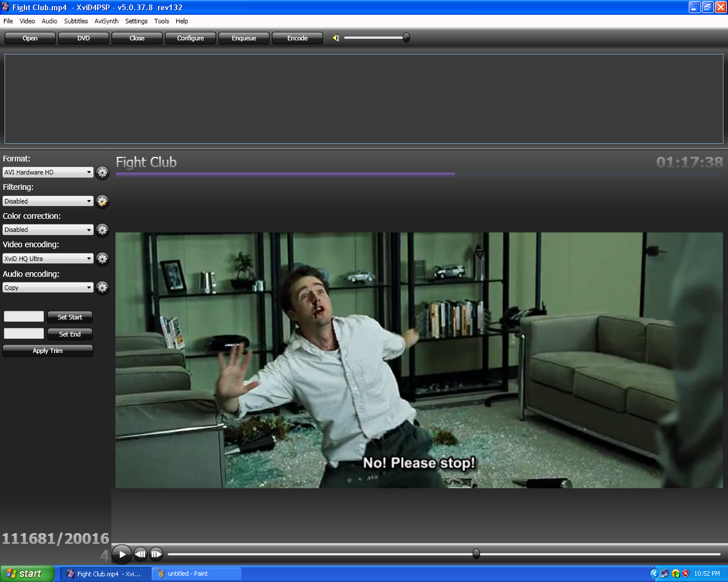Click the DVD button
The width and height of the screenshot is (728, 582).
click(84, 38)
